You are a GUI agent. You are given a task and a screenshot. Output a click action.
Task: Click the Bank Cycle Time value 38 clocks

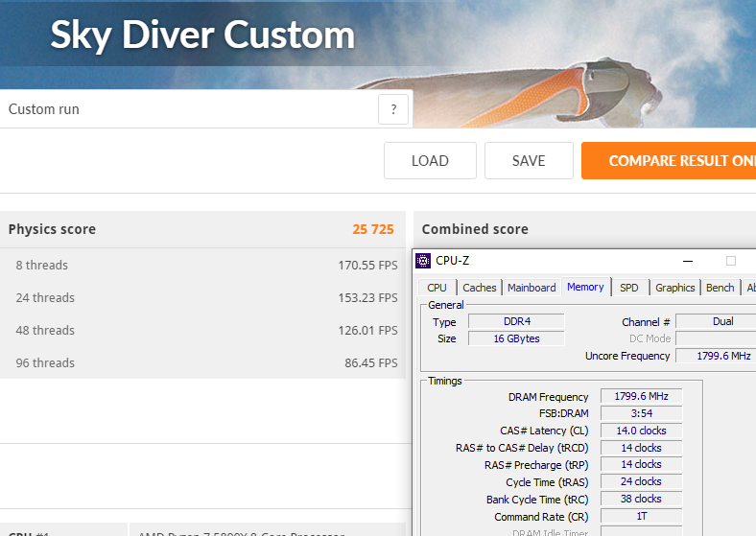[x=641, y=499]
